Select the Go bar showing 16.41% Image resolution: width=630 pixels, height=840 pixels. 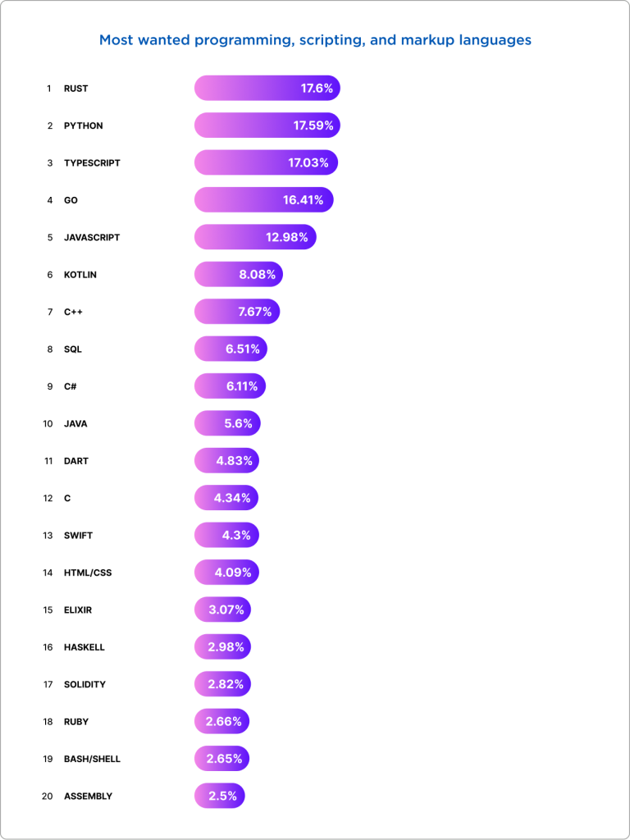(x=263, y=199)
